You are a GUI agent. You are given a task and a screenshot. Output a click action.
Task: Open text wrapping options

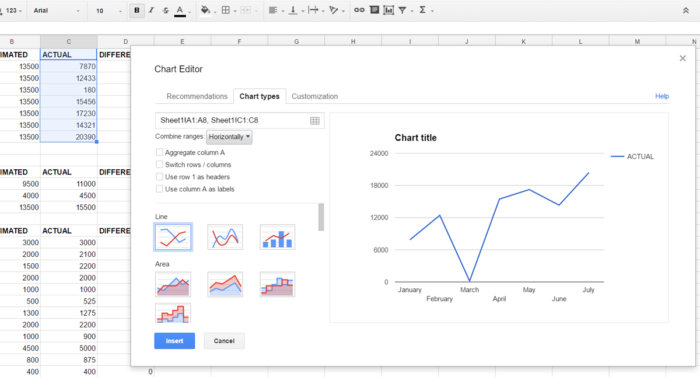coord(313,10)
